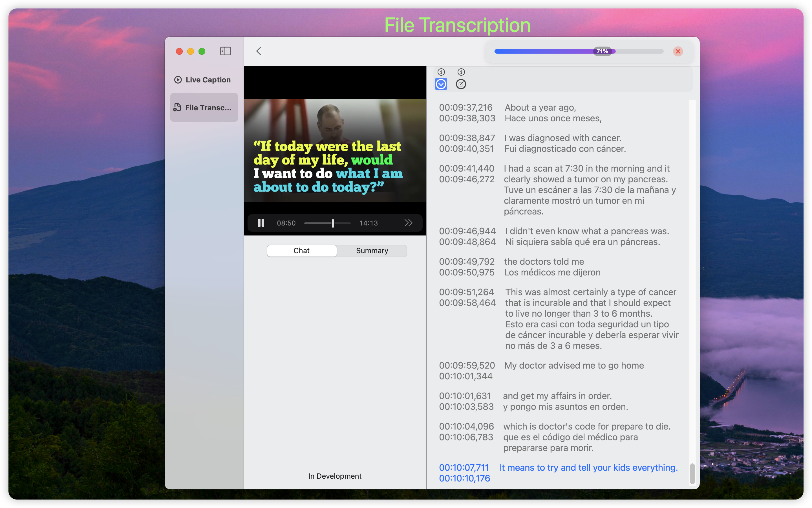Click highlighted line 'It means to try and tell your kids everything.'

[588, 467]
